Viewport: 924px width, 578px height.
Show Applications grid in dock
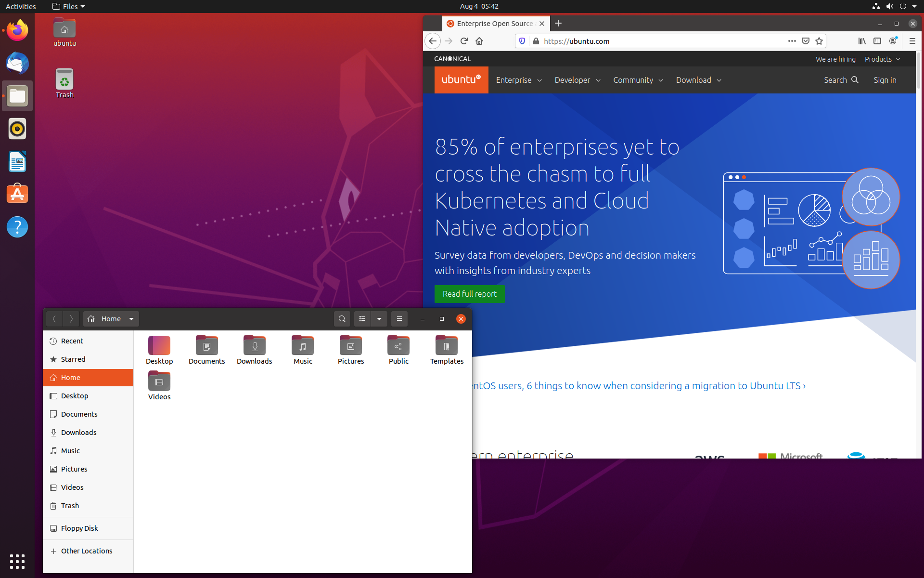[17, 561]
